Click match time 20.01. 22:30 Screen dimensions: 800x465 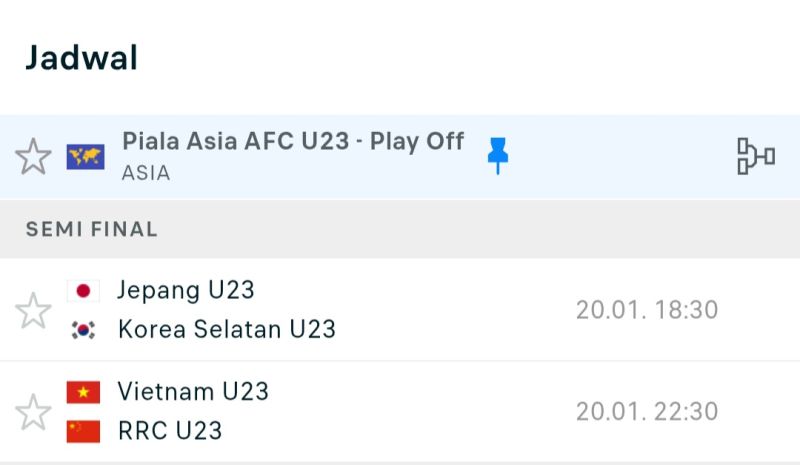[647, 411]
